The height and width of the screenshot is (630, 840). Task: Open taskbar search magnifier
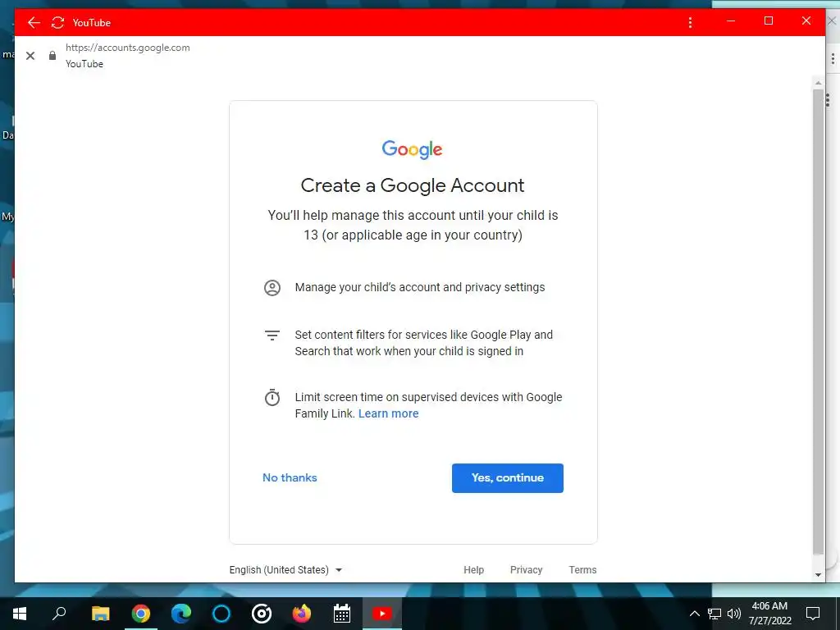coord(59,614)
